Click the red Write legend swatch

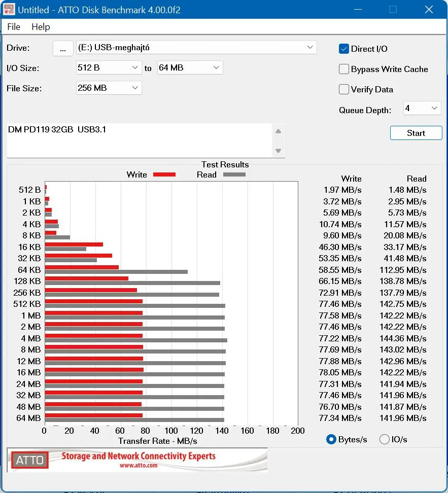coord(164,174)
